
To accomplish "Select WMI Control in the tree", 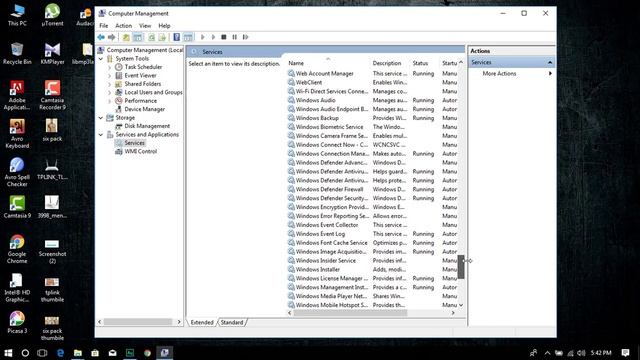I will coord(140,151).
